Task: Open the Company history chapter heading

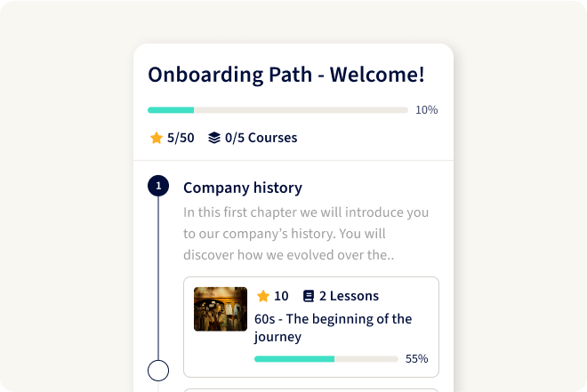Action: coord(243,188)
